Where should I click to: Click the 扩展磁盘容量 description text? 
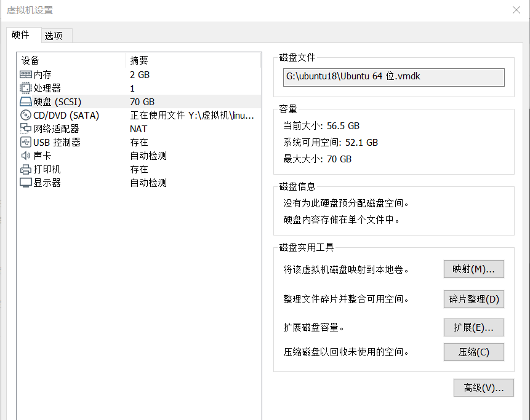coord(314,328)
